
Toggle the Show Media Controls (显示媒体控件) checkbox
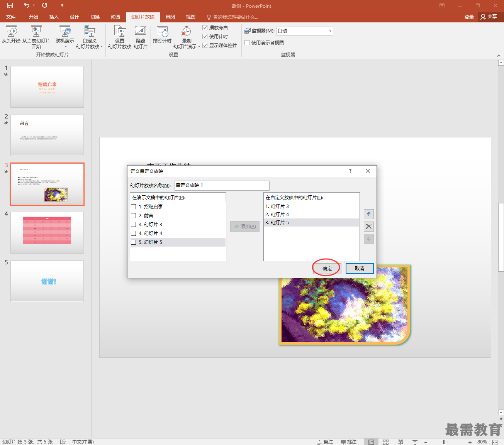(x=205, y=45)
